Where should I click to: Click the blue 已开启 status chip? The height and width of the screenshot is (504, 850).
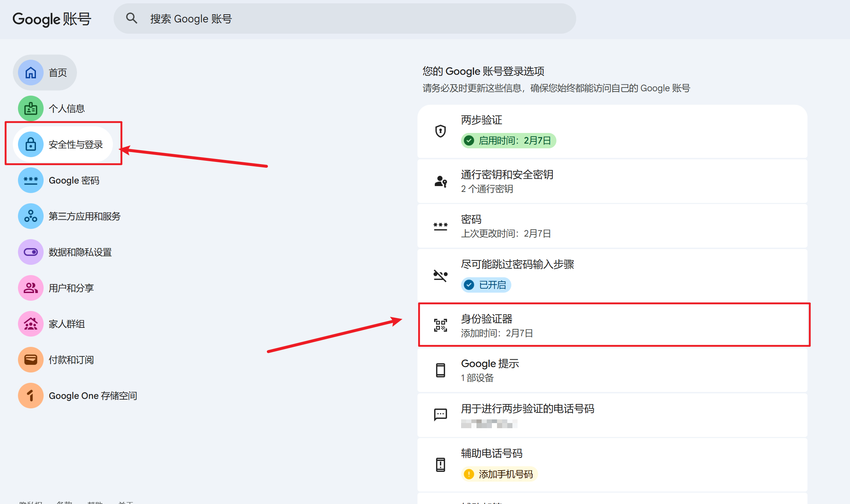[x=486, y=285]
